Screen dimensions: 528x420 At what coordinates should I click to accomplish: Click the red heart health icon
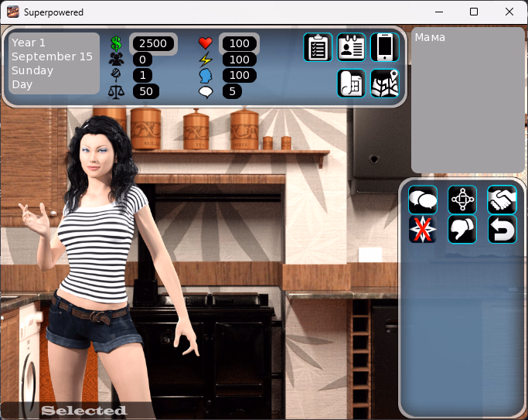[205, 43]
